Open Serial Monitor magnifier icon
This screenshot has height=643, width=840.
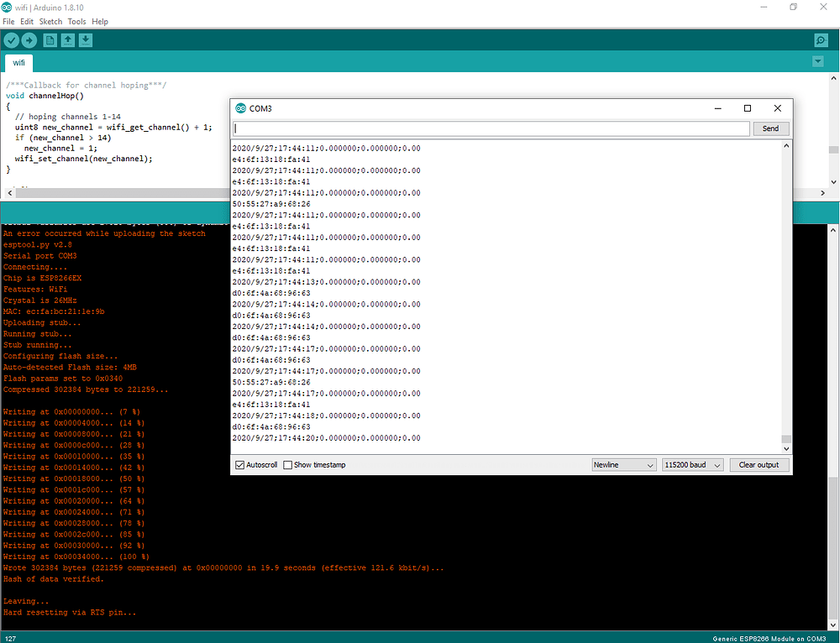(x=821, y=40)
